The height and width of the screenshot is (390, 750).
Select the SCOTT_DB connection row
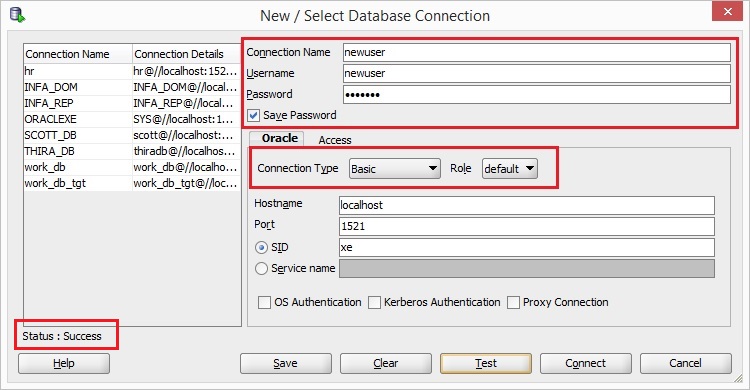(x=132, y=135)
